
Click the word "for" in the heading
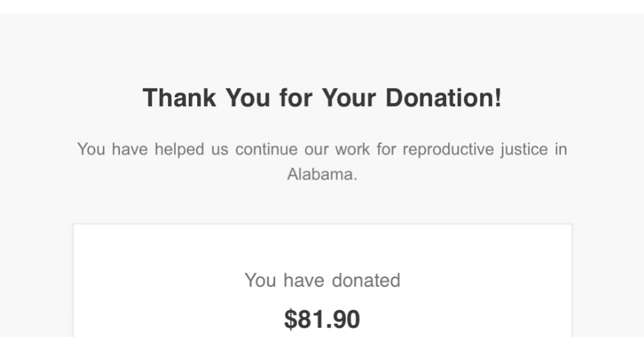point(296,98)
